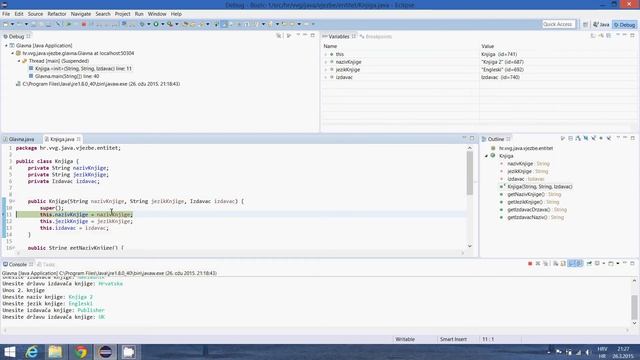
Task: Click the New file toolbar icon
Action: (x=6, y=24)
